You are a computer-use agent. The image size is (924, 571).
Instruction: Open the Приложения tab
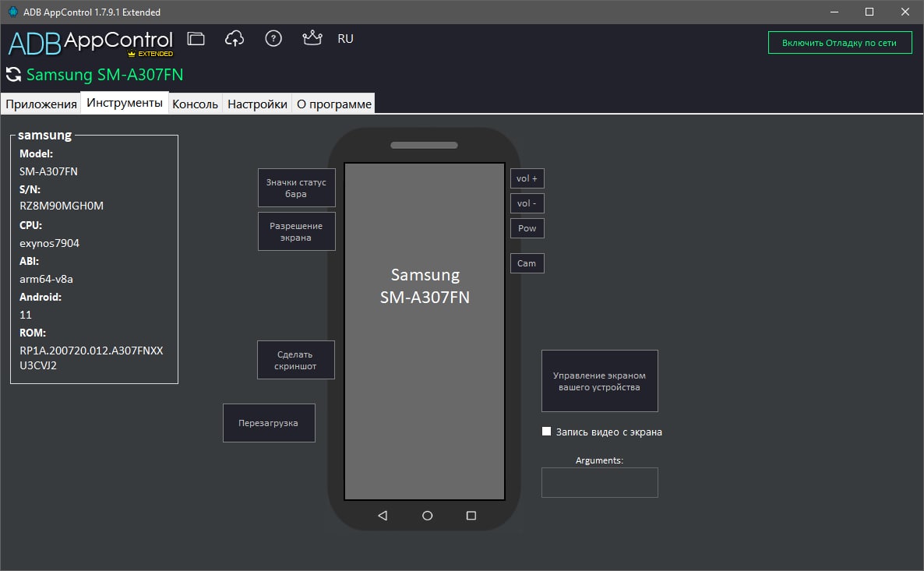[41, 104]
